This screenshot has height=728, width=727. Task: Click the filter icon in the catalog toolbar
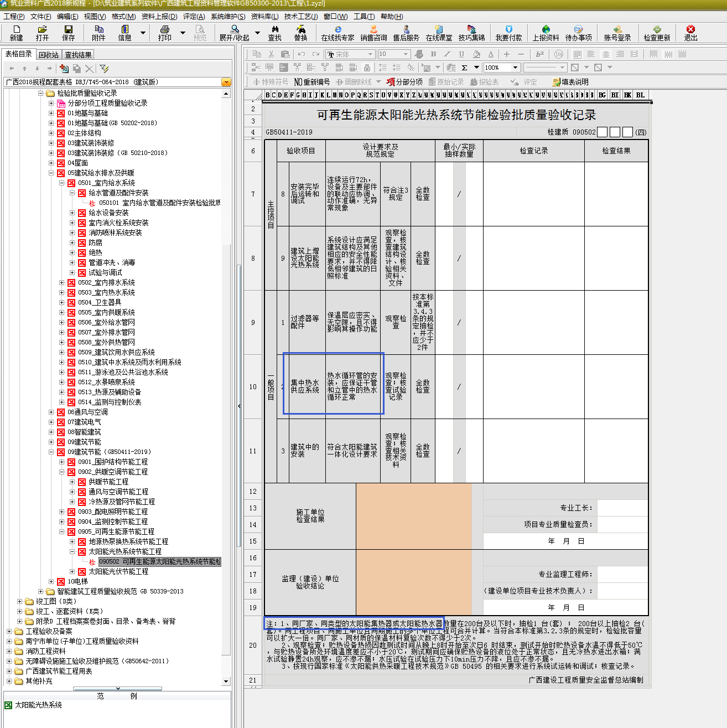104,69
